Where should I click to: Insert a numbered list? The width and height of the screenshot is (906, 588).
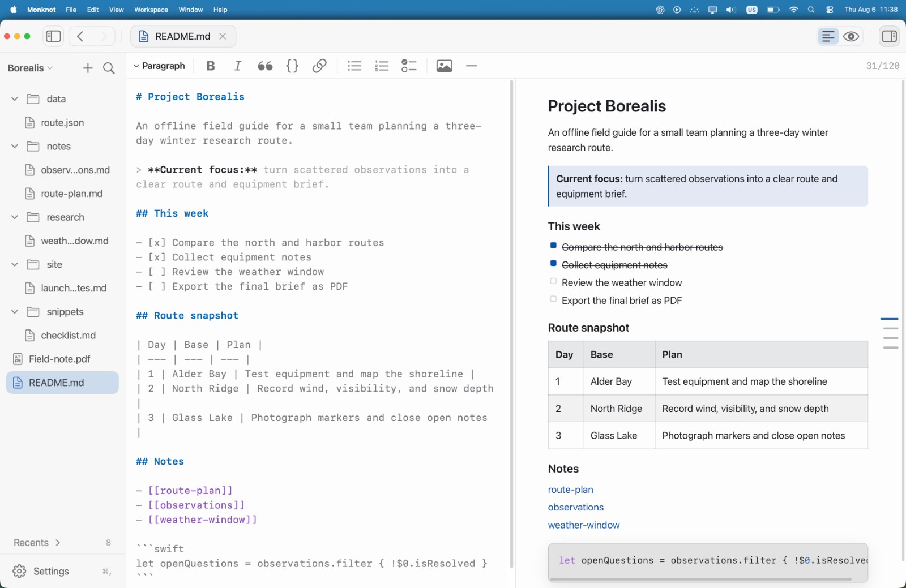(382, 66)
